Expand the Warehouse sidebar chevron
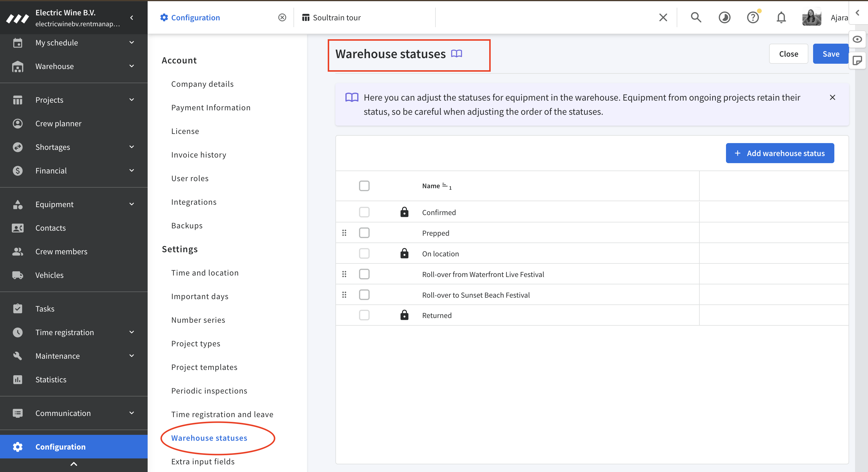 [x=132, y=66]
